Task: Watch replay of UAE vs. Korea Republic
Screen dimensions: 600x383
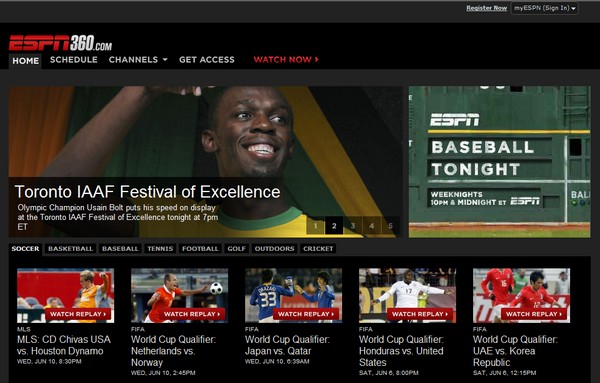Action: 534,314
